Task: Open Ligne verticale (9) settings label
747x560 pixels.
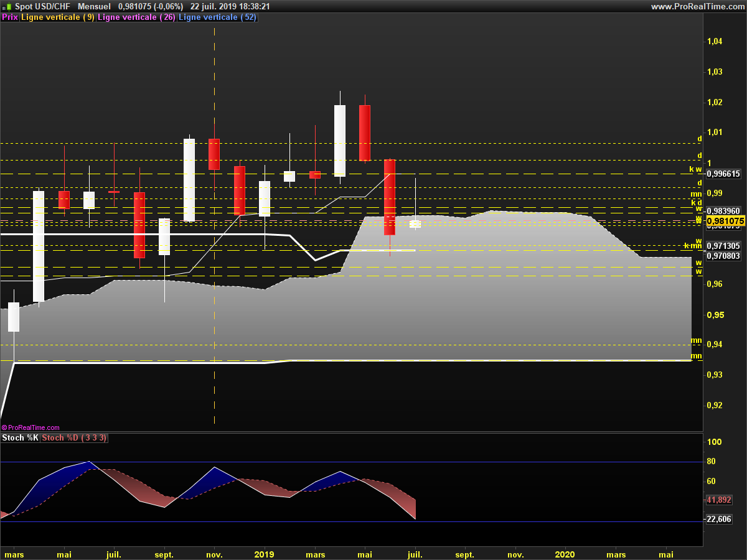Action: 58,17
